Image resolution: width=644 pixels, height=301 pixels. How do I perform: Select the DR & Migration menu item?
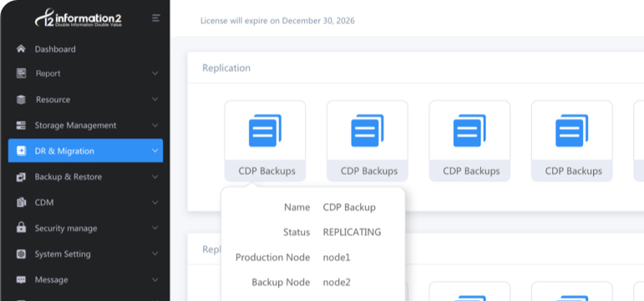[x=85, y=150]
